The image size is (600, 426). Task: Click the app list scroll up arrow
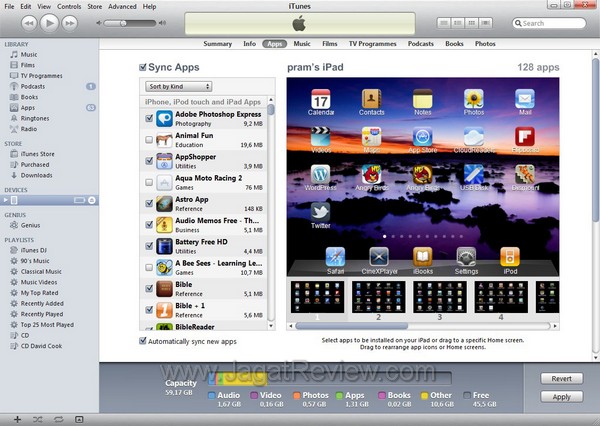pos(271,100)
